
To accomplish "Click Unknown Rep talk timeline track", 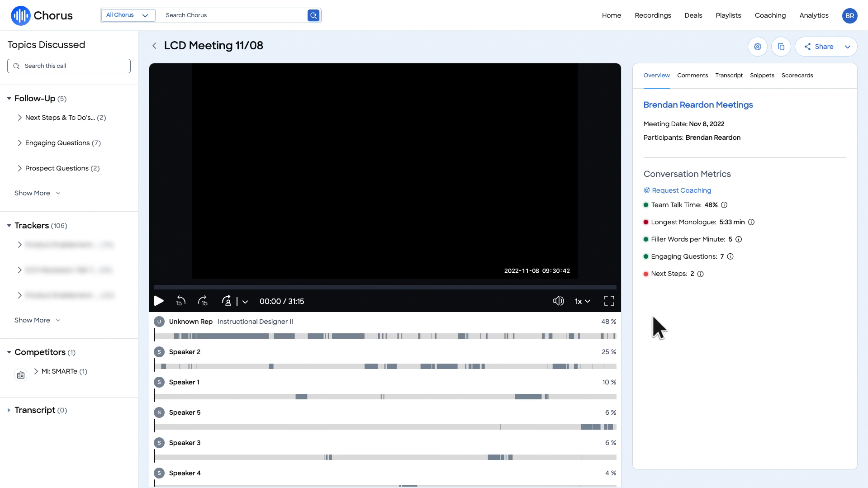I will (385, 336).
